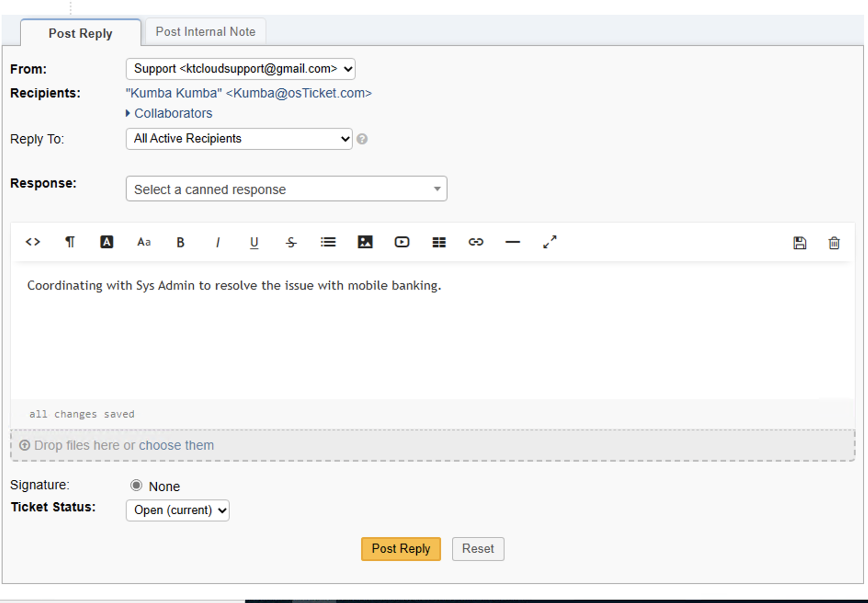Expand the Collaborators list
The image size is (868, 603).
pos(173,114)
